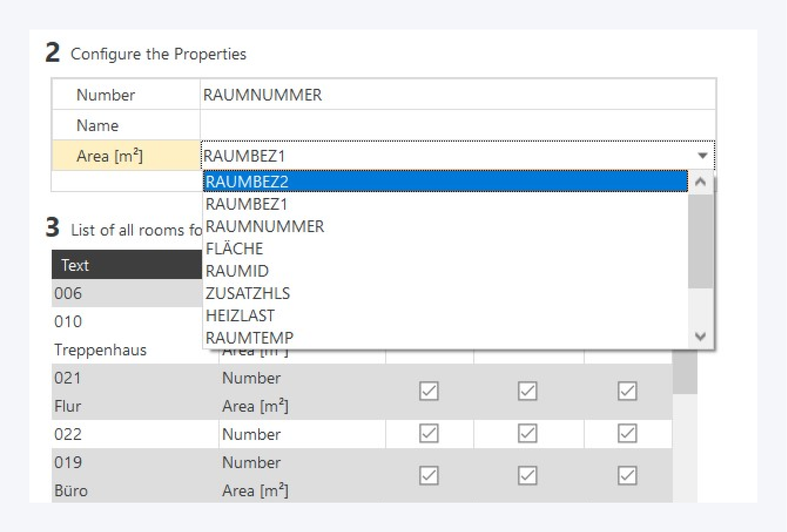
Task: Click dropdown scrollbar down arrow
Action: click(x=700, y=336)
